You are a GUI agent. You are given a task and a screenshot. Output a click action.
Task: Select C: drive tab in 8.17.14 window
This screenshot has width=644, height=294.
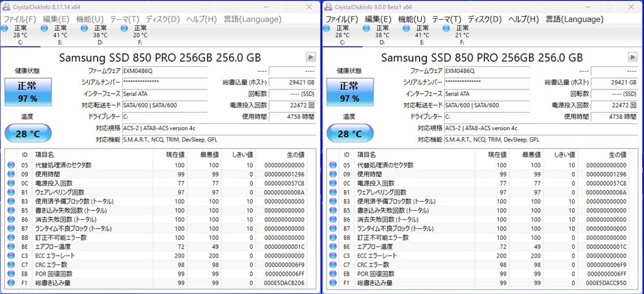pos(19,35)
